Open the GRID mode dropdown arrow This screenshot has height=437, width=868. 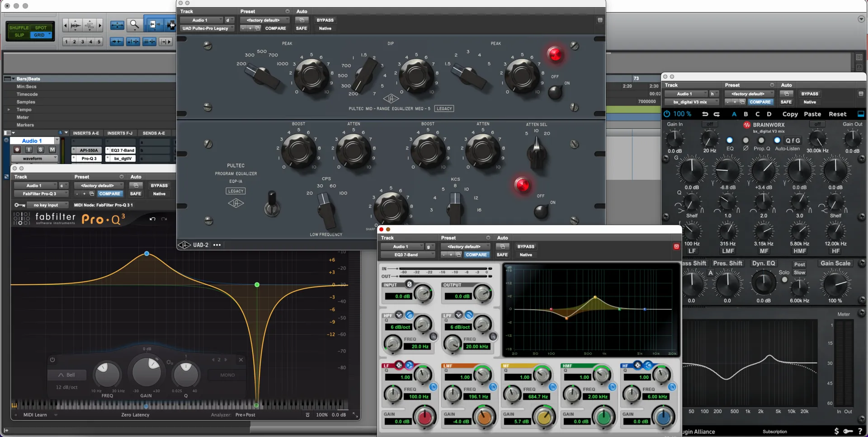tap(50, 35)
